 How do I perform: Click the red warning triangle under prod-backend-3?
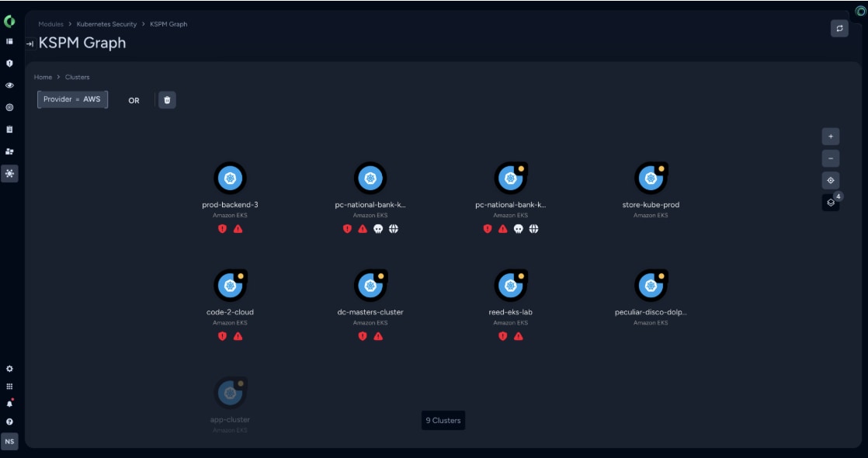238,229
